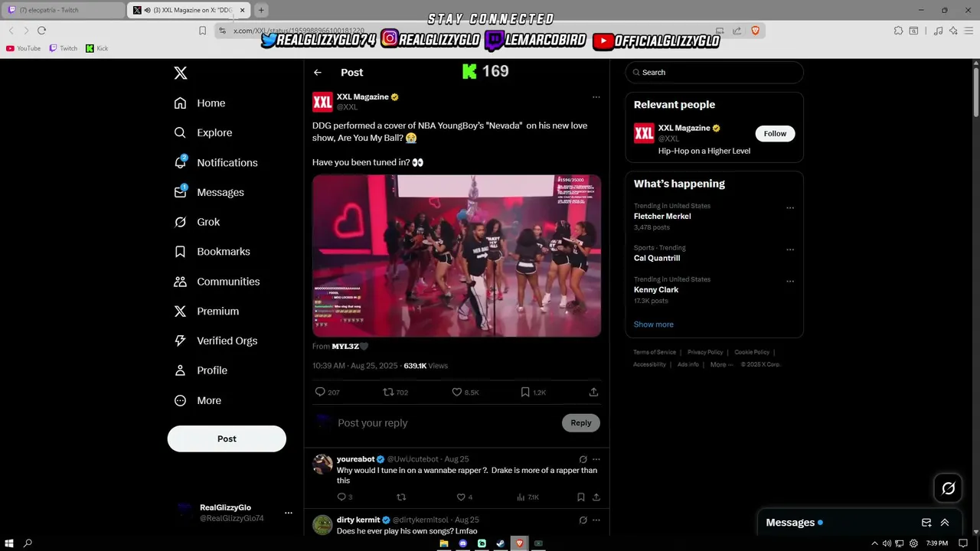Open XXL Magazine post options menu
Viewport: 980px width, 551px height.
[596, 97]
